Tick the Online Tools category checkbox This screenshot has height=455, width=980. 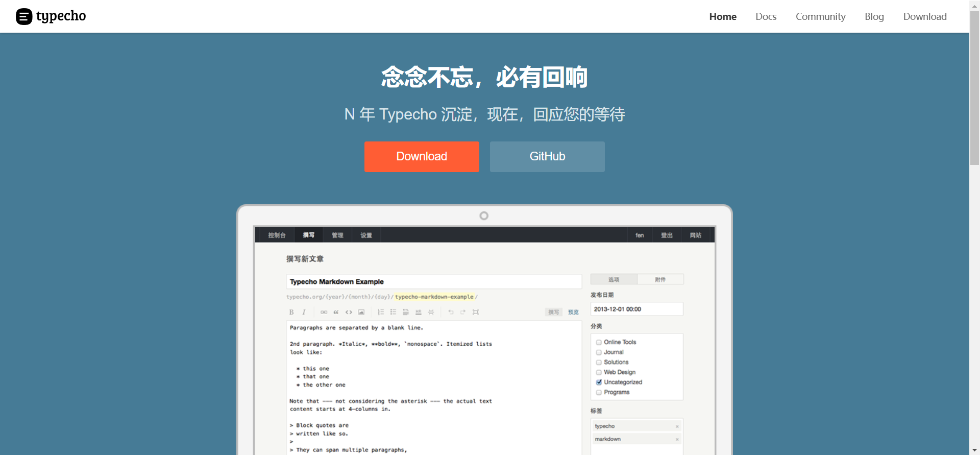[599, 343]
